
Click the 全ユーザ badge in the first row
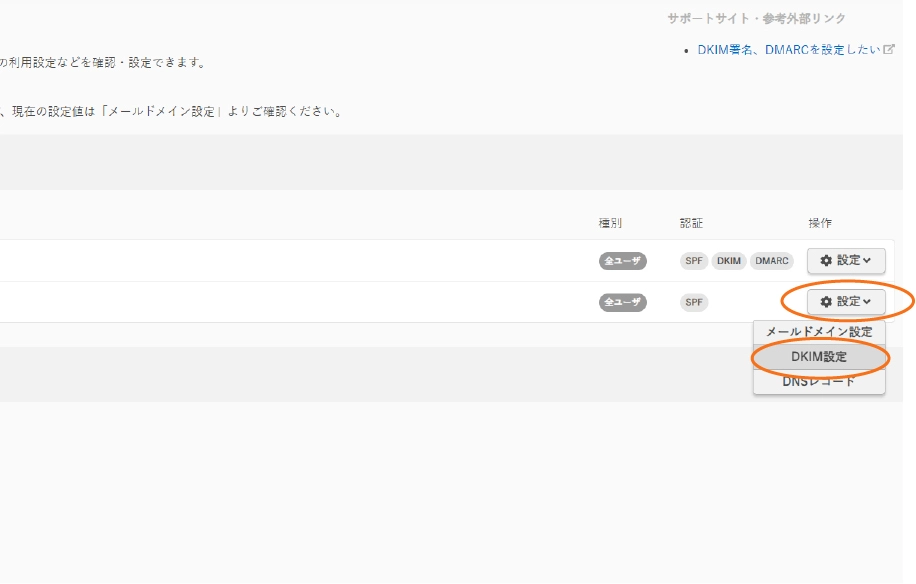point(623,261)
